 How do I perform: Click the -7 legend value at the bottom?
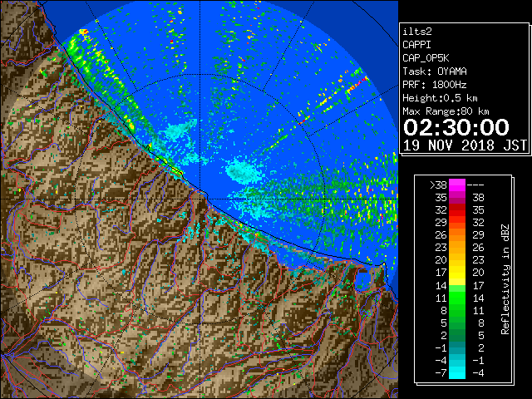click(x=441, y=373)
